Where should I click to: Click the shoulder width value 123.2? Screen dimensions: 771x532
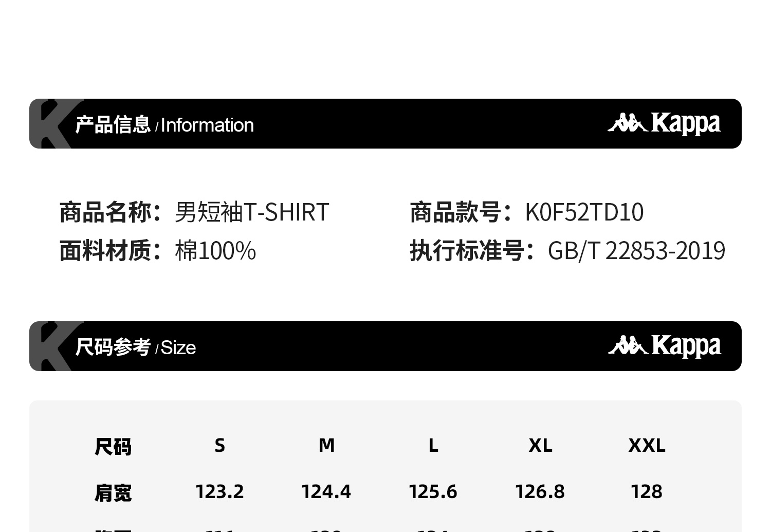tap(220, 492)
